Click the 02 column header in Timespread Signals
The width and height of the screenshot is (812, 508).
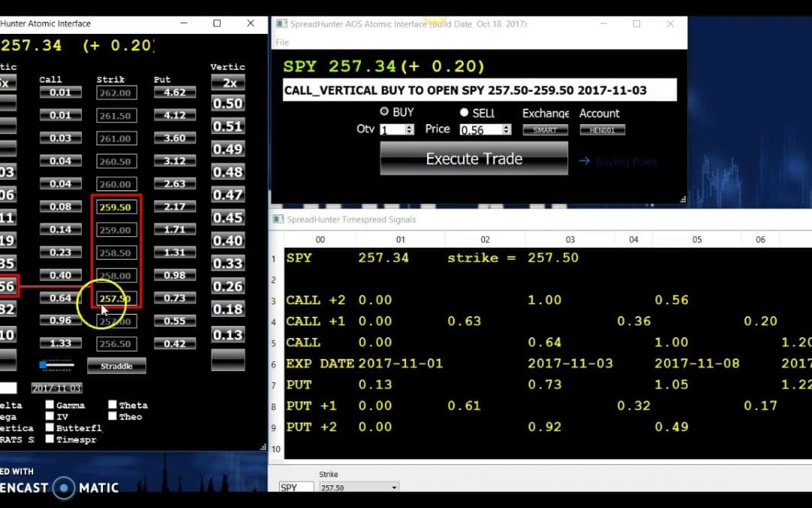(x=485, y=239)
